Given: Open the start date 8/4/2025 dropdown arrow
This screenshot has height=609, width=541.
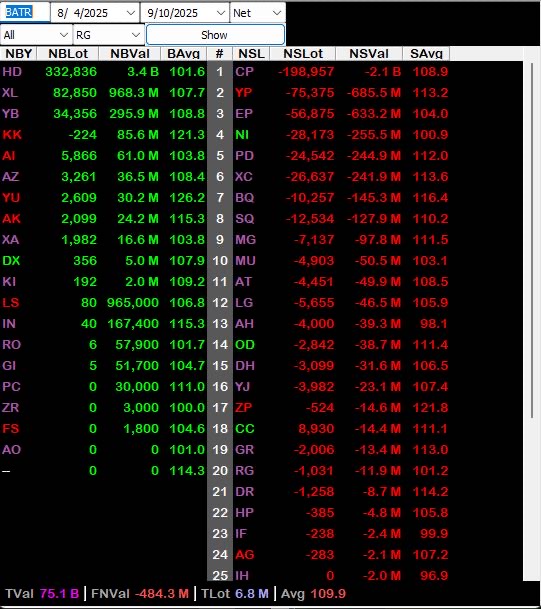Looking at the screenshot, I should pyautogui.click(x=130, y=13).
